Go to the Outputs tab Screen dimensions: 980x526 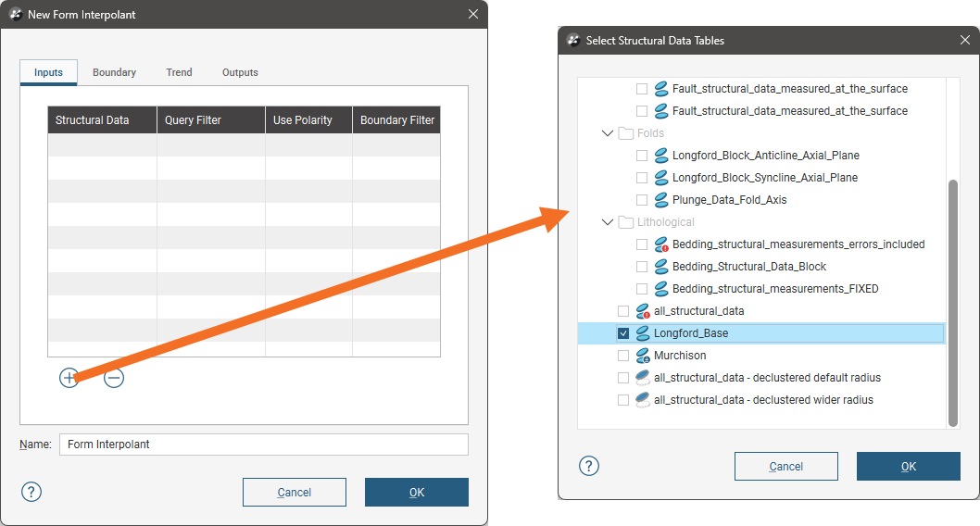[x=240, y=72]
